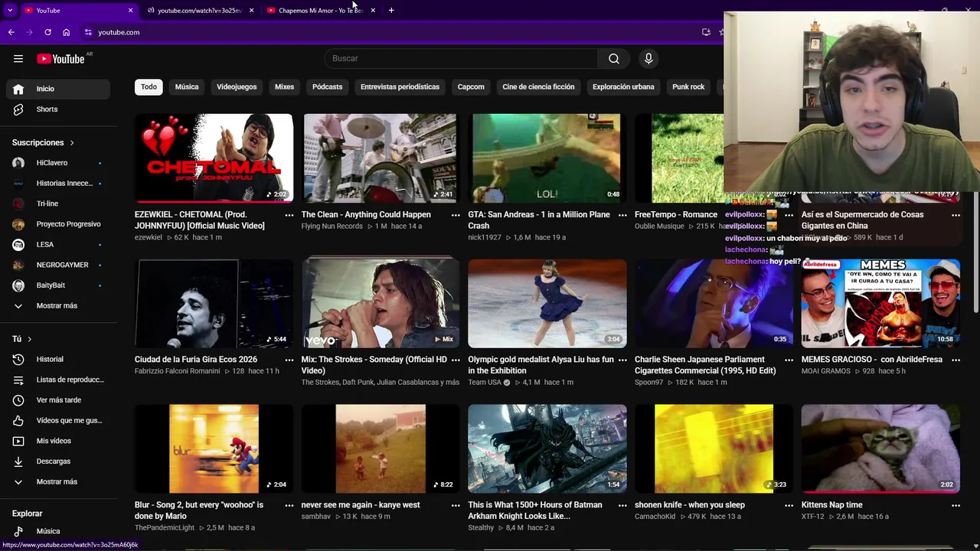Open the EZEWKIEL CHETOMAL video thumbnail
980x551 pixels.
pos(214,158)
